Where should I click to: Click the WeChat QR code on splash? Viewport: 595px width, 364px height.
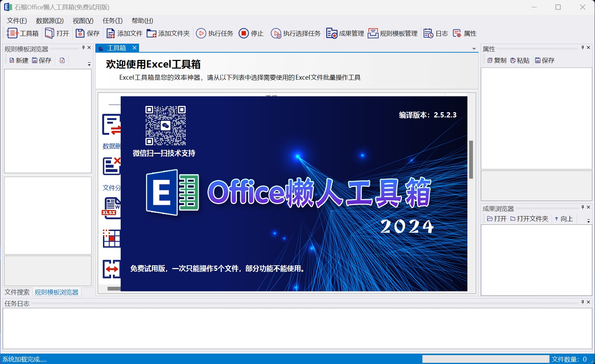click(x=165, y=125)
